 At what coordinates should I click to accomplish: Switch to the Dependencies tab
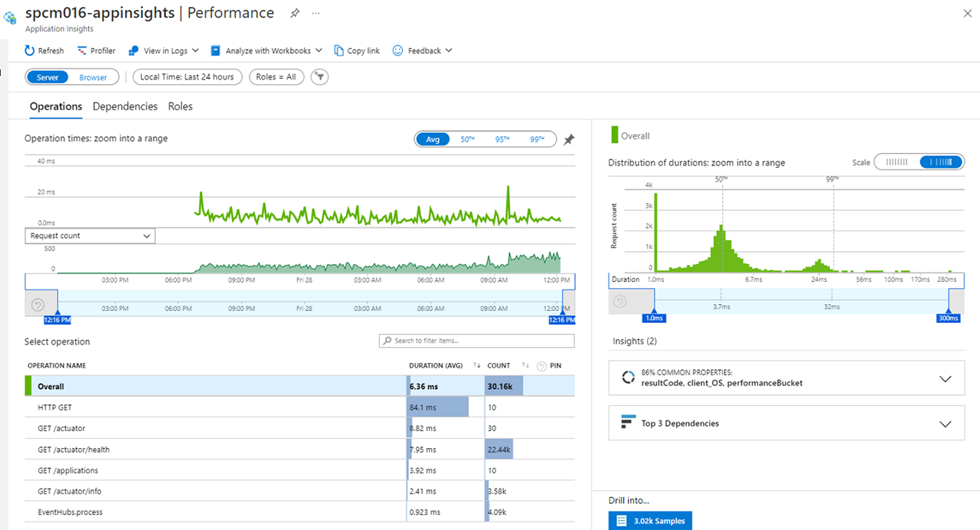125,106
